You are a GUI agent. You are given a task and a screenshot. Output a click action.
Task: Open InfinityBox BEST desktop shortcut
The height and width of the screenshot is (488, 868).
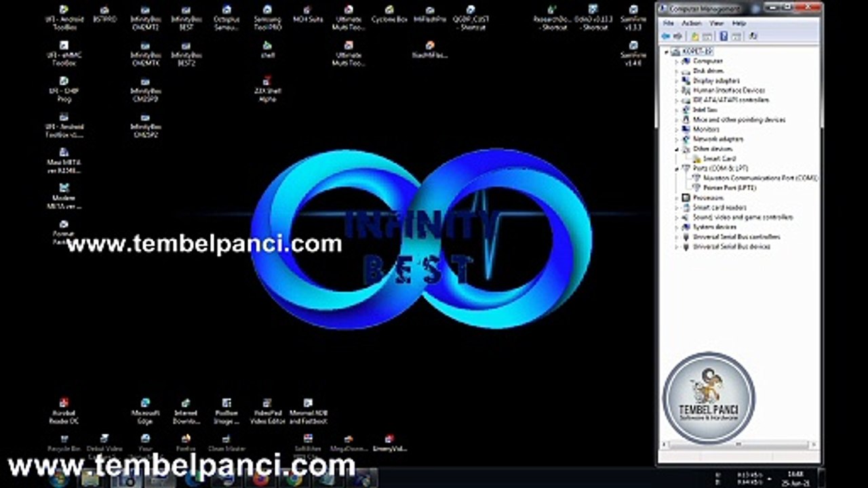pos(186,18)
